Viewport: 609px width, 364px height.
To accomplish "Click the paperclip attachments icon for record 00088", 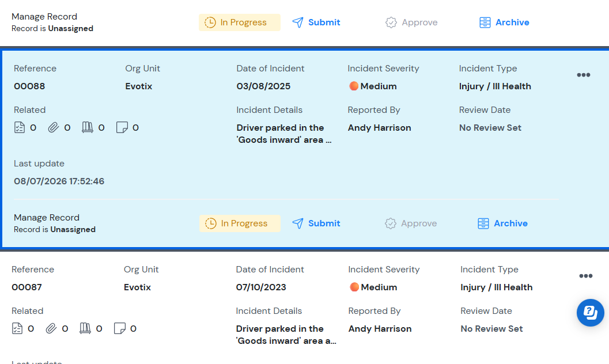I will (x=53, y=127).
